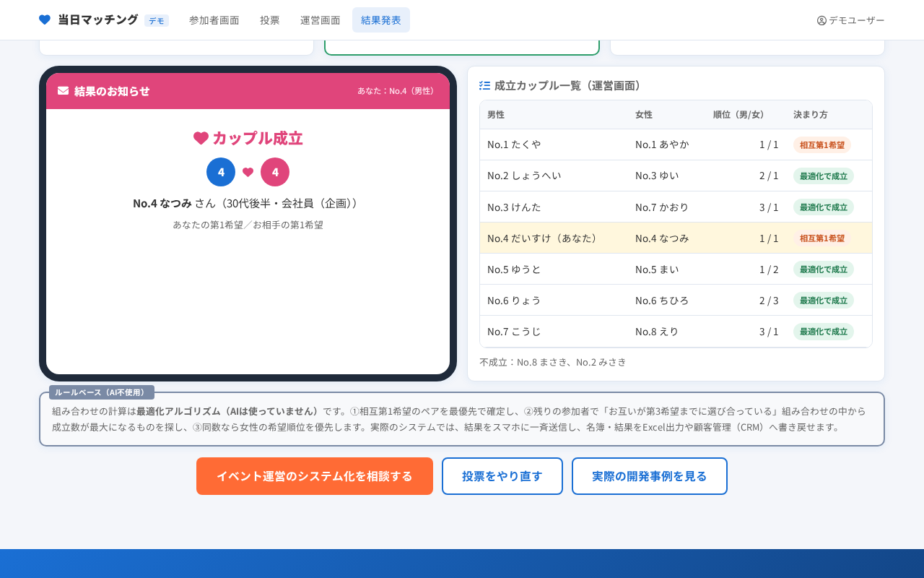Viewport: 924px width, 578px height.
Task: Open the 参加者画面 tab
Action: tap(214, 20)
